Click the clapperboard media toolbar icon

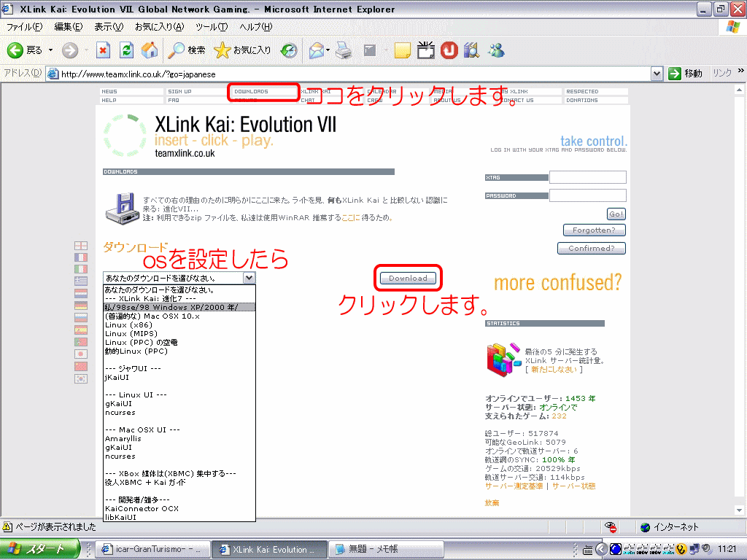[x=425, y=50]
